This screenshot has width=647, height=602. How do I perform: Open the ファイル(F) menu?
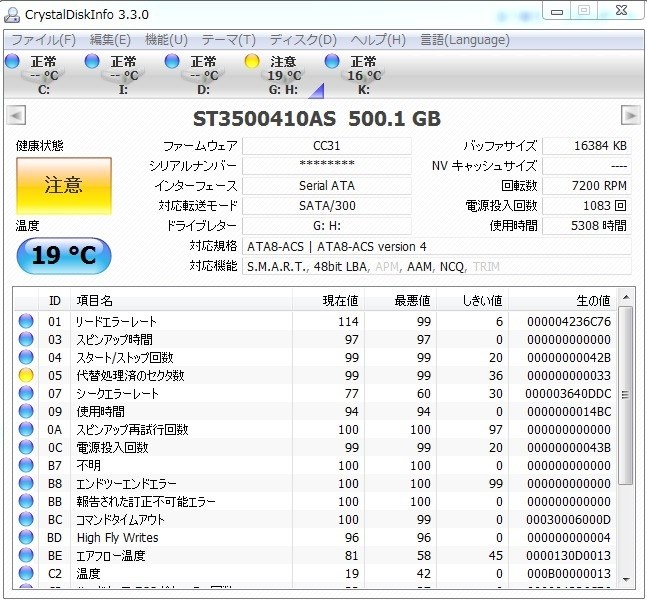43,40
